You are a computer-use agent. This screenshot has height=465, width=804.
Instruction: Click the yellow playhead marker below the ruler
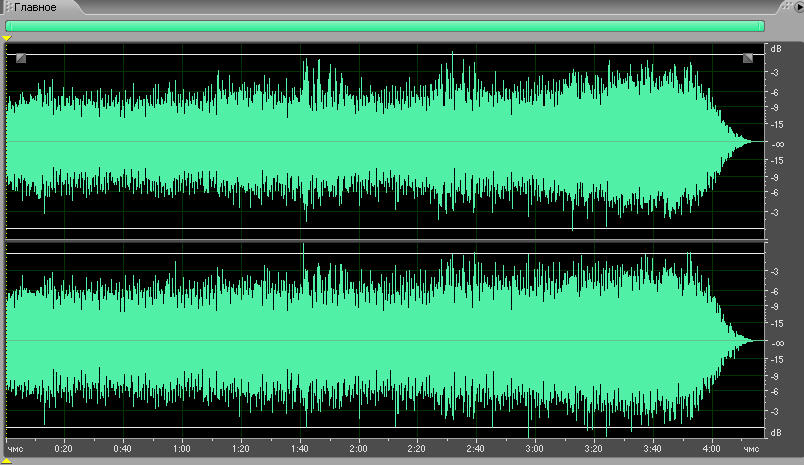point(7,460)
